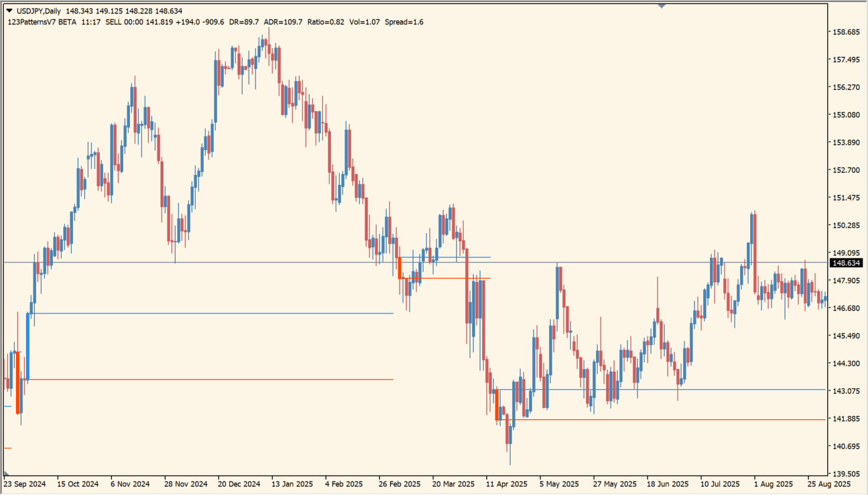This screenshot has height=495, width=868.
Task: Click the 152.700 price scale label
Action: [846, 170]
